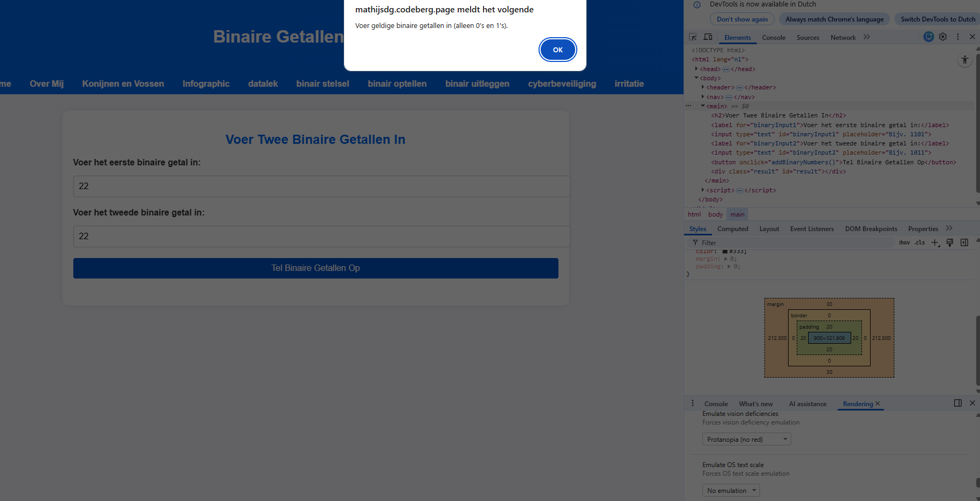Open the AI assistance drawer tab
The height and width of the screenshot is (501, 980).
pyautogui.click(x=808, y=404)
